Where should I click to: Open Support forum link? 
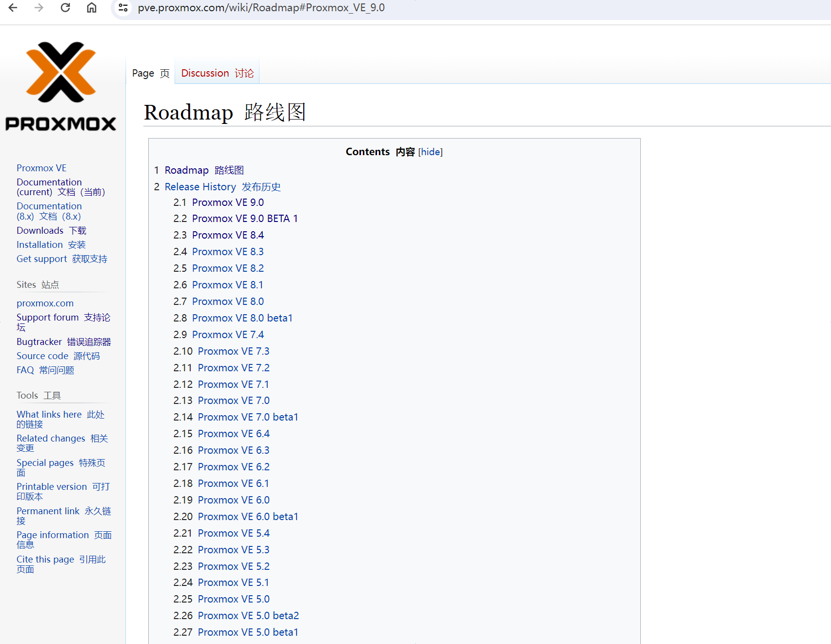[63, 322]
